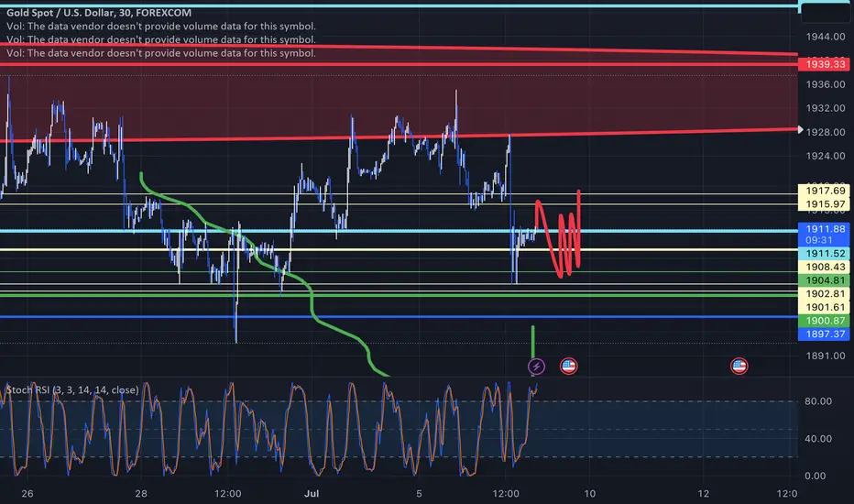
Task: Click the 28 date label on time axis
Action: [141, 494]
